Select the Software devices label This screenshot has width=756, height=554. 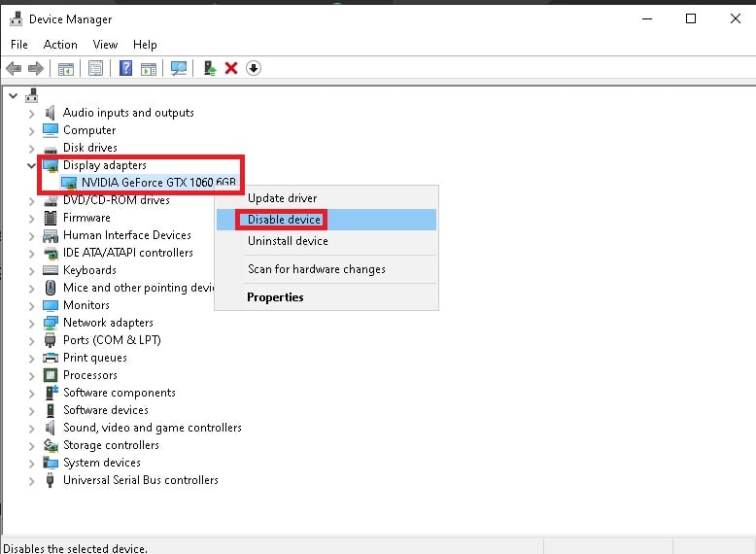click(106, 410)
